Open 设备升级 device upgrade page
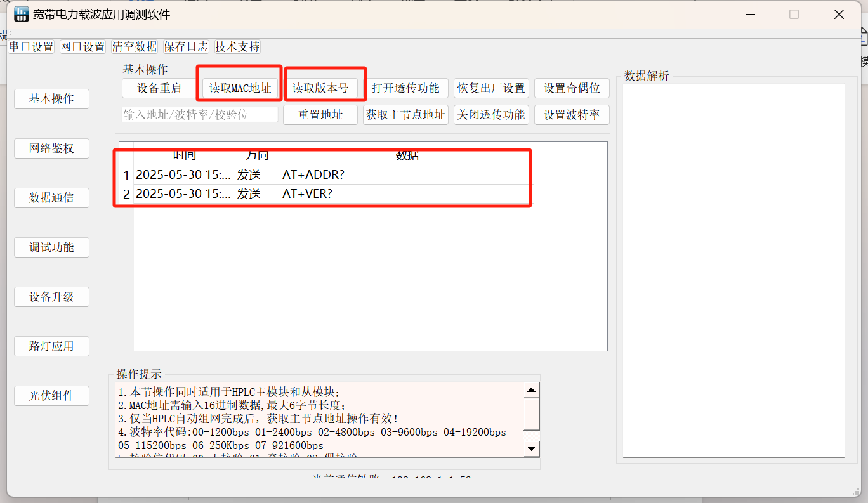Viewport: 868px width, 503px height. point(51,296)
